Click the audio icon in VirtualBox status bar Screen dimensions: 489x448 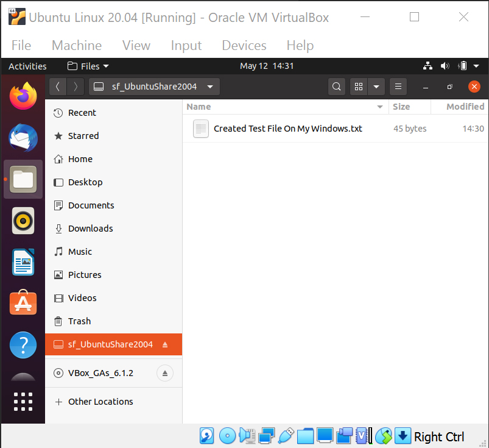click(x=247, y=436)
